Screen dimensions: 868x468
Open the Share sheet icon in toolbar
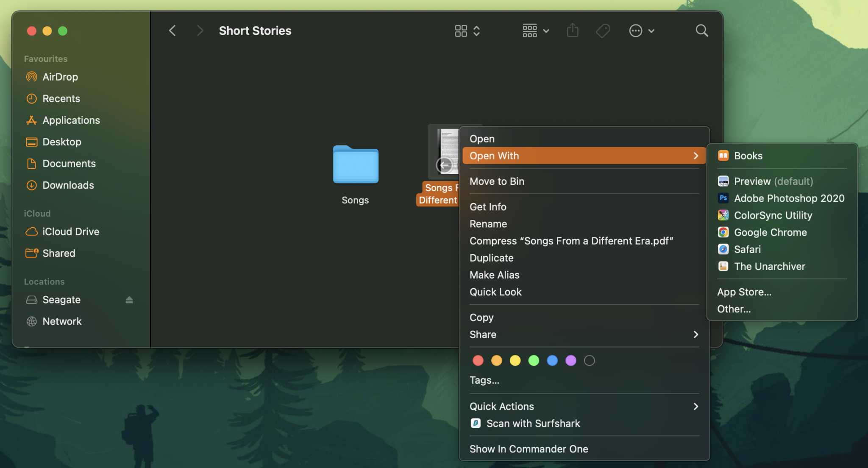(x=572, y=30)
